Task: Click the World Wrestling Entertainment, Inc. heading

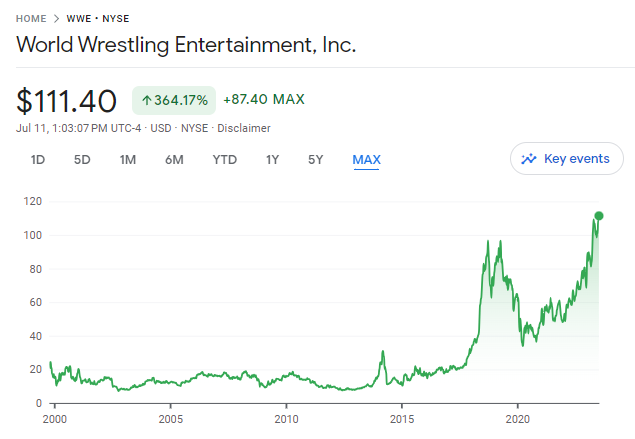Action: click(186, 46)
